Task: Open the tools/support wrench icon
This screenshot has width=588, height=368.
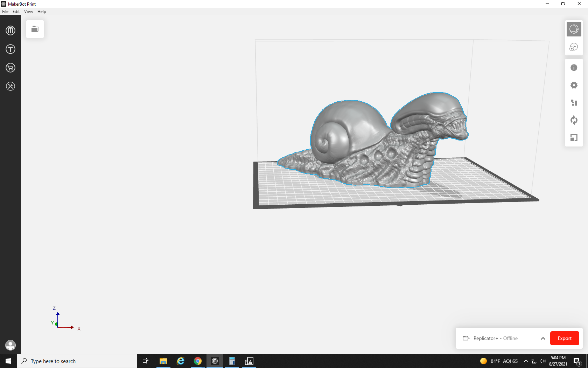Action: 10,86
